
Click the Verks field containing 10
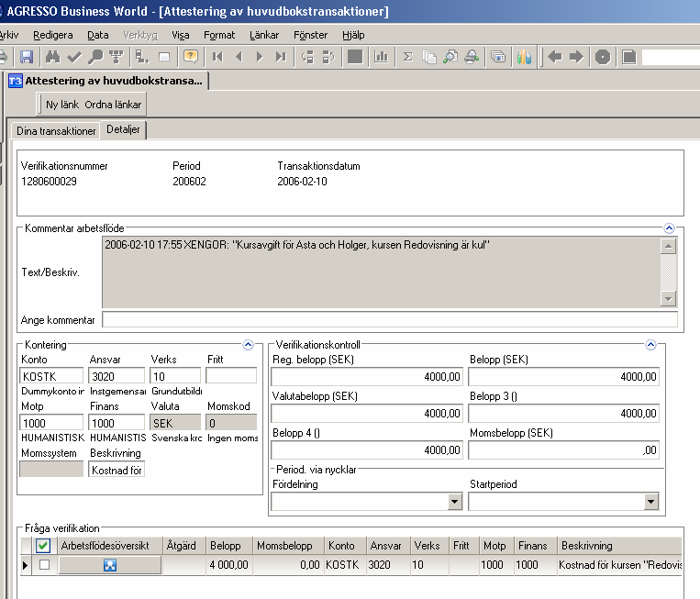[x=175, y=376]
